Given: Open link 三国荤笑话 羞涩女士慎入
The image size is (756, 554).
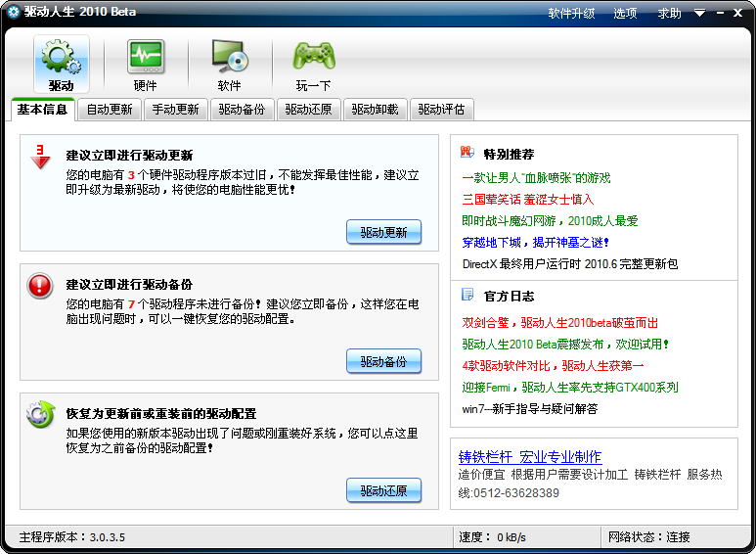Looking at the screenshot, I should 528,200.
